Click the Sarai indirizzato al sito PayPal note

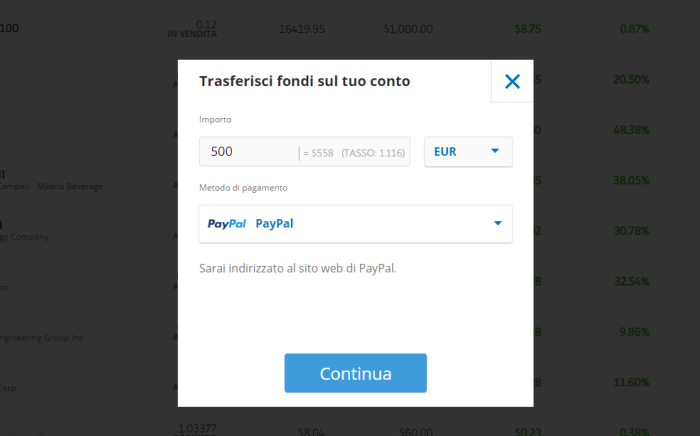(298, 268)
